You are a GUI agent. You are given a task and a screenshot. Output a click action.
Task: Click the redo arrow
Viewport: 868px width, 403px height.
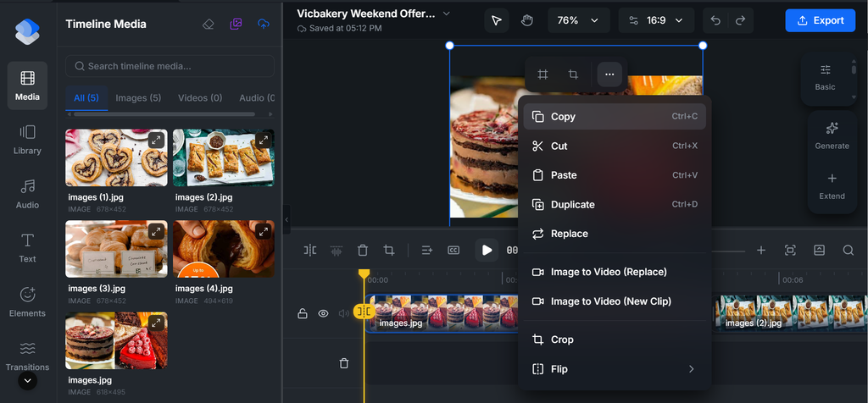740,20
